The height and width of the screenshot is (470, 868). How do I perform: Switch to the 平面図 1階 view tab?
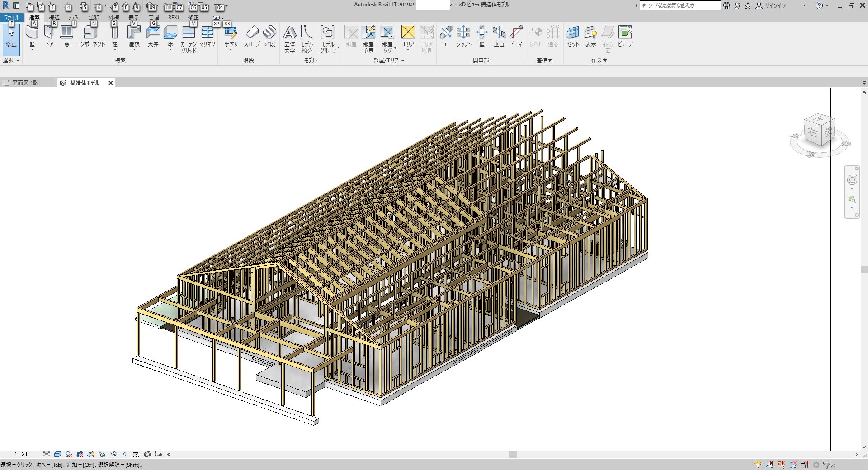(25, 83)
